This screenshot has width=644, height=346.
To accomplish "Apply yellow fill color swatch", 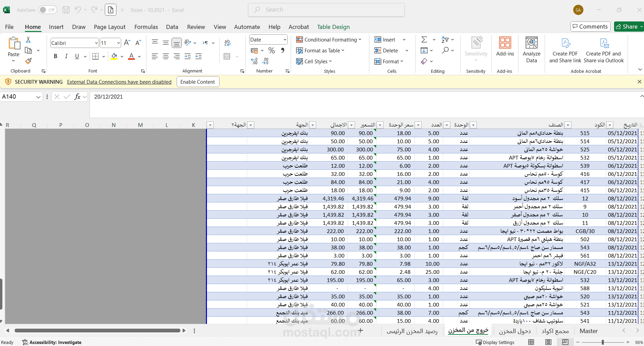I will click(114, 56).
